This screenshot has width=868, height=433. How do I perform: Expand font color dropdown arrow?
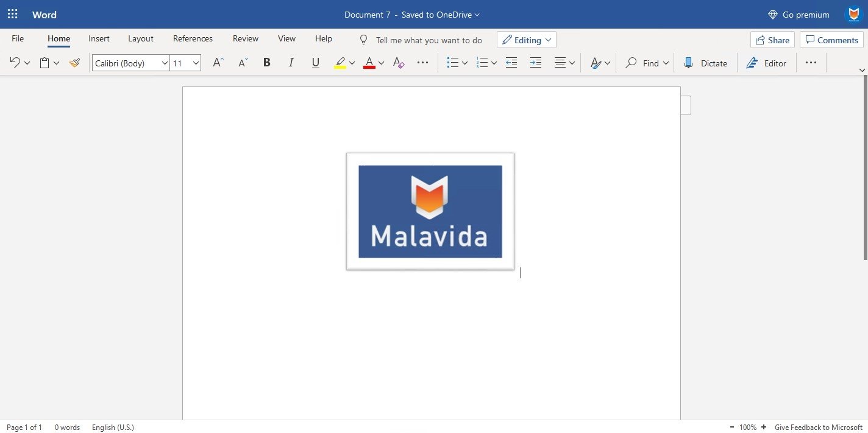pyautogui.click(x=381, y=63)
